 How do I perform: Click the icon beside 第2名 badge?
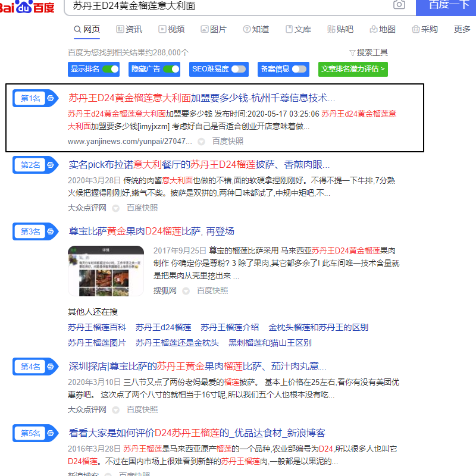tap(51, 165)
